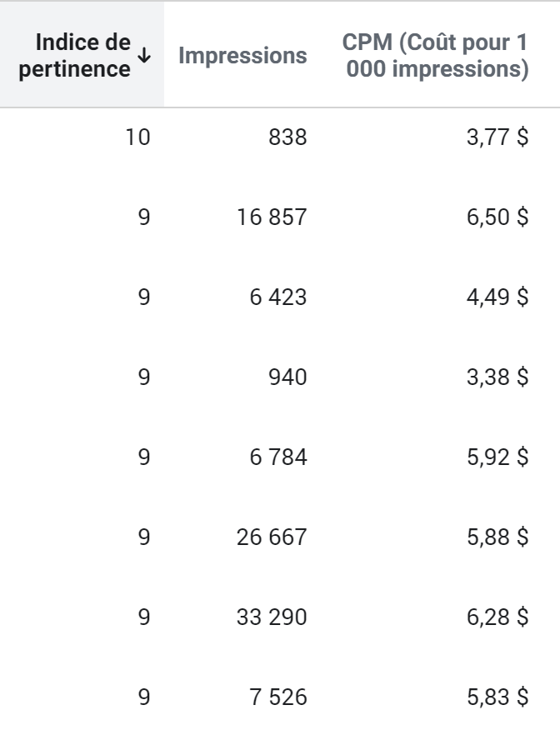Viewport: 560px width, 745px height.
Task: Sort by the Impressions column header
Action: (x=242, y=56)
